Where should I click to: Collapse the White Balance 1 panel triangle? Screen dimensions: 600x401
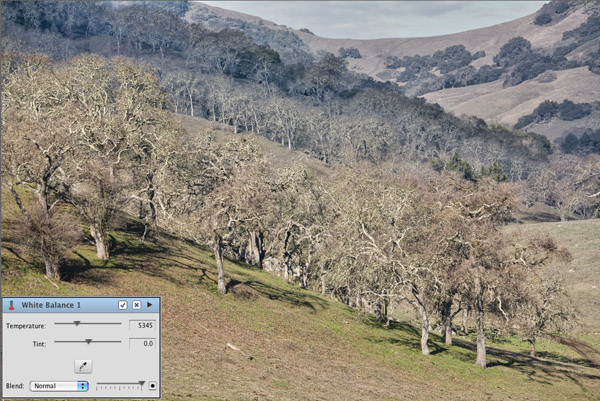[x=150, y=305]
